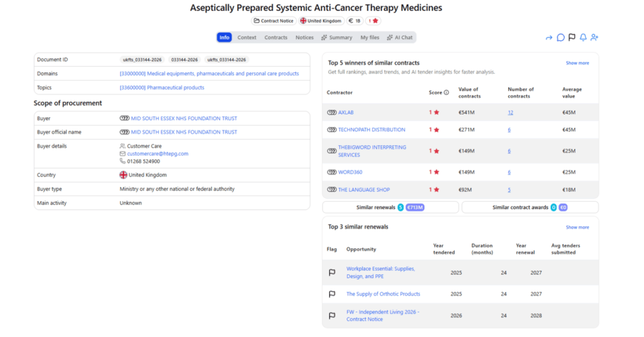The width and height of the screenshot is (644, 337).
Task: Open the WORD360 contractor link
Action: coord(350,172)
